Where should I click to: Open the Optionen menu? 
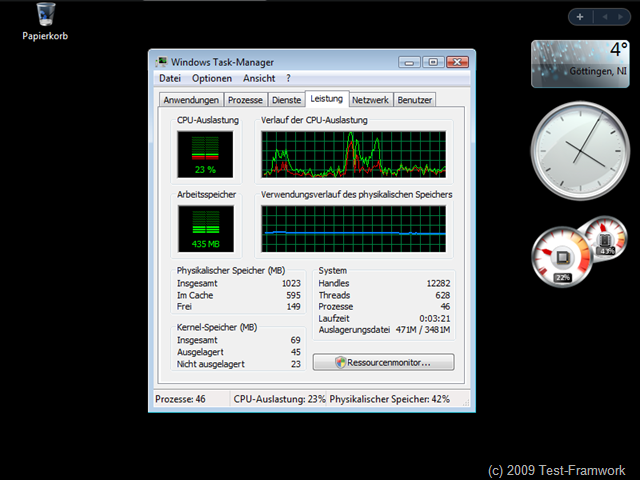coord(212,78)
